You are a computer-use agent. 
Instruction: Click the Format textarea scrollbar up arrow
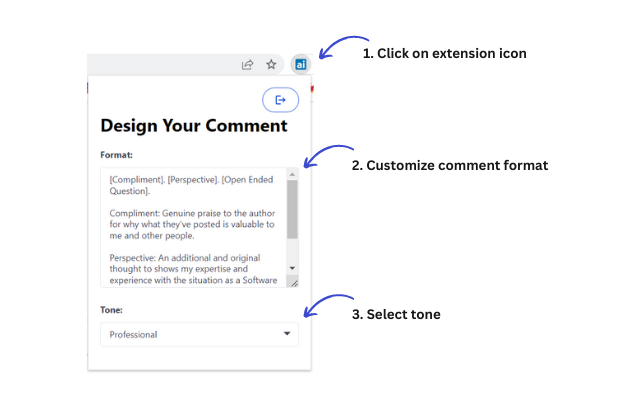click(292, 175)
